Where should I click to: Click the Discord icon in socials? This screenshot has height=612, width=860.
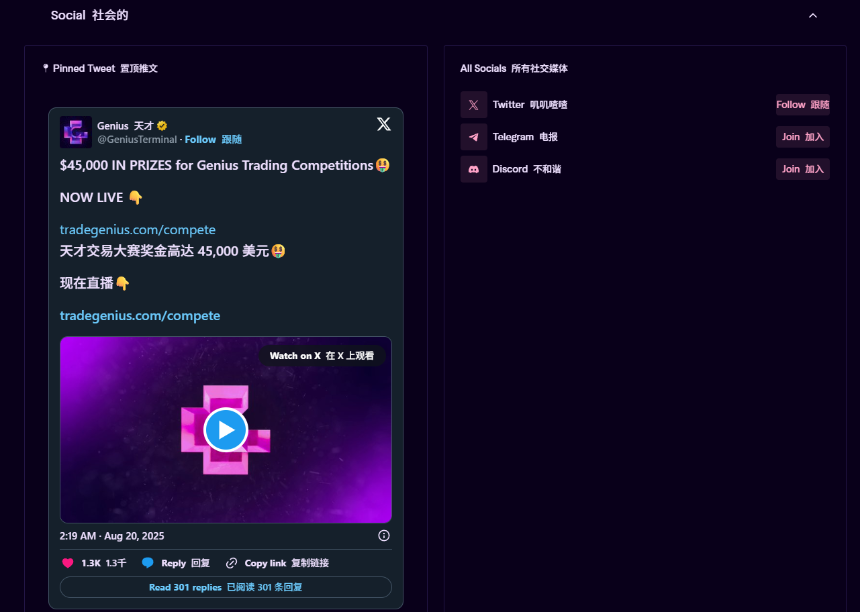pos(473,169)
